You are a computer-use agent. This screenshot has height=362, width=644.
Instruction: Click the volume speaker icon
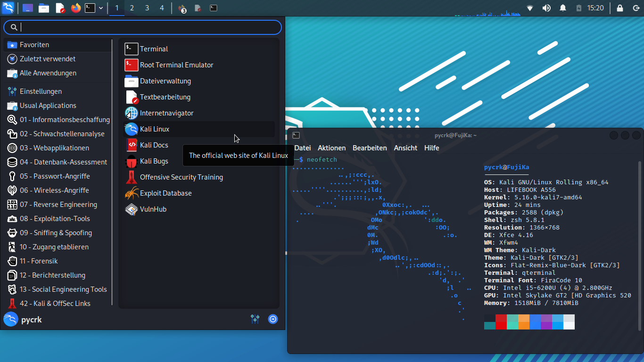point(546,8)
